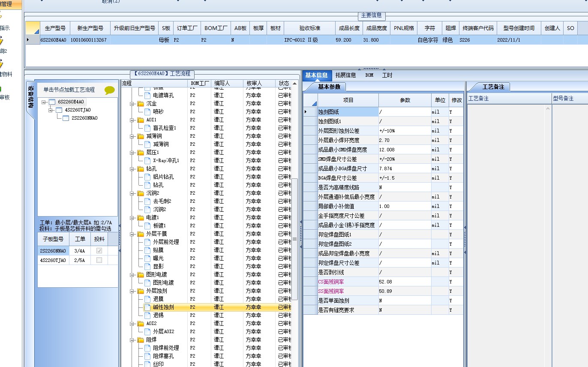The image size is (588, 367).
Task: Click the document icon of 碱性蚀刻
Action: [x=147, y=307]
